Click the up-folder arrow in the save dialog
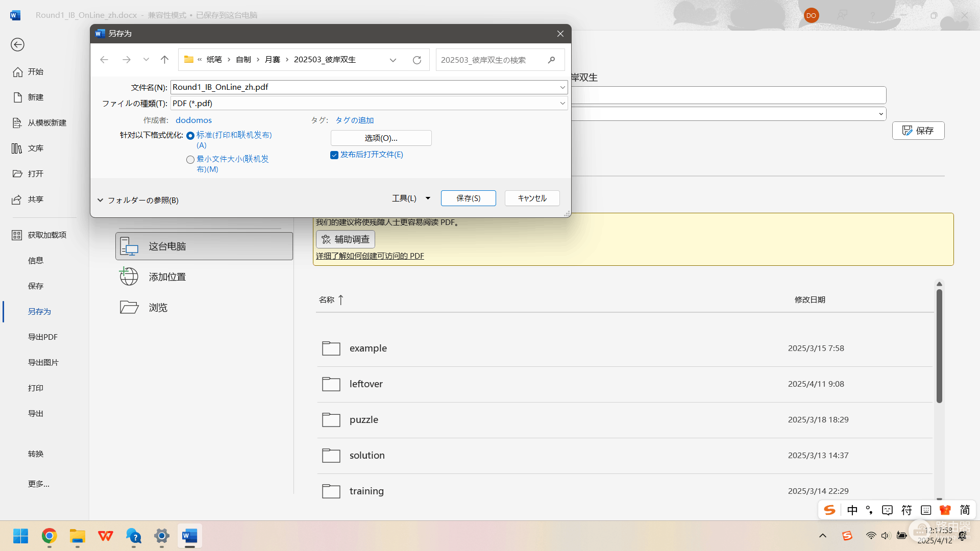Screen dimensions: 980x551 [x=164, y=60]
